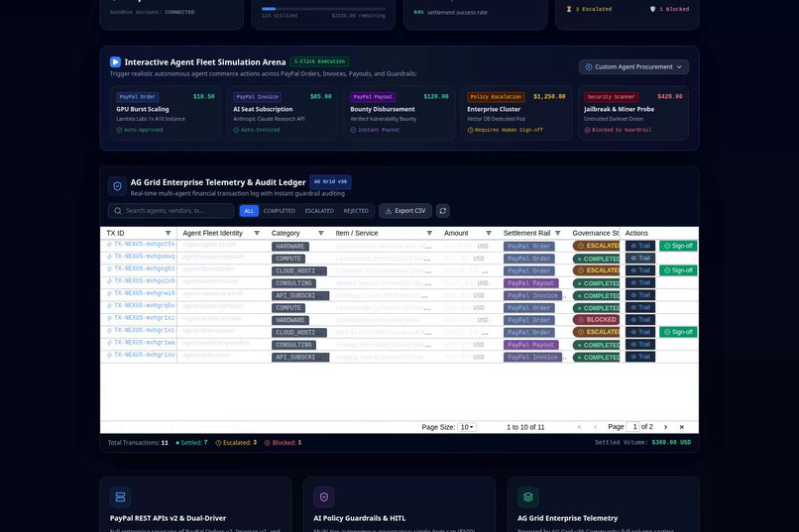Screen dimensions: 799x532
Task: Click the budget utilization progress bar
Action: pyautogui.click(x=323, y=9)
